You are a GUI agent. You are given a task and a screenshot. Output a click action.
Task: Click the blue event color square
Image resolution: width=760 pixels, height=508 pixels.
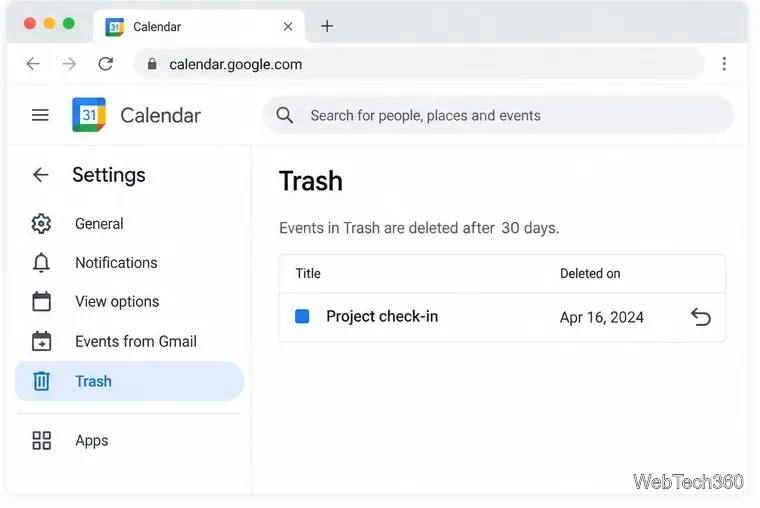[302, 317]
